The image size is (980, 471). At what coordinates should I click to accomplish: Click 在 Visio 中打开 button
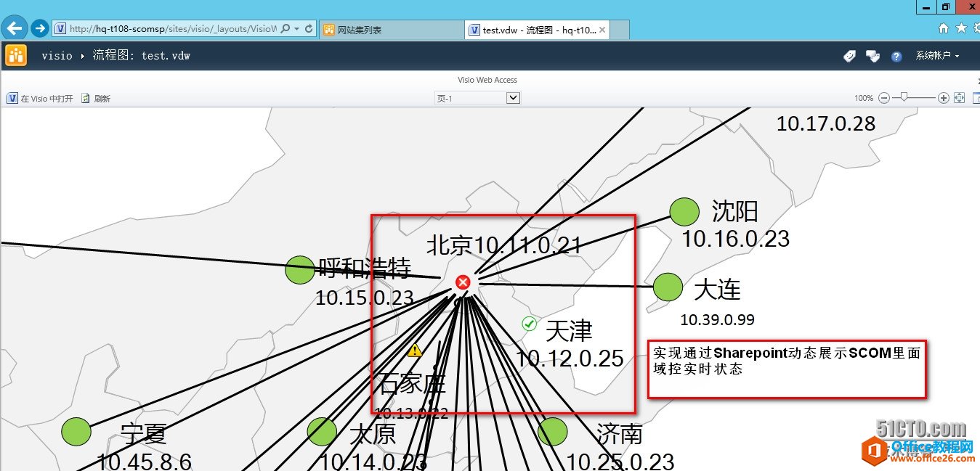[41, 99]
